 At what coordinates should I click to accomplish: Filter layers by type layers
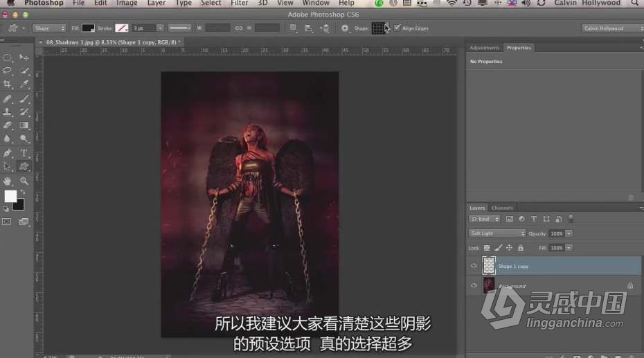point(534,220)
